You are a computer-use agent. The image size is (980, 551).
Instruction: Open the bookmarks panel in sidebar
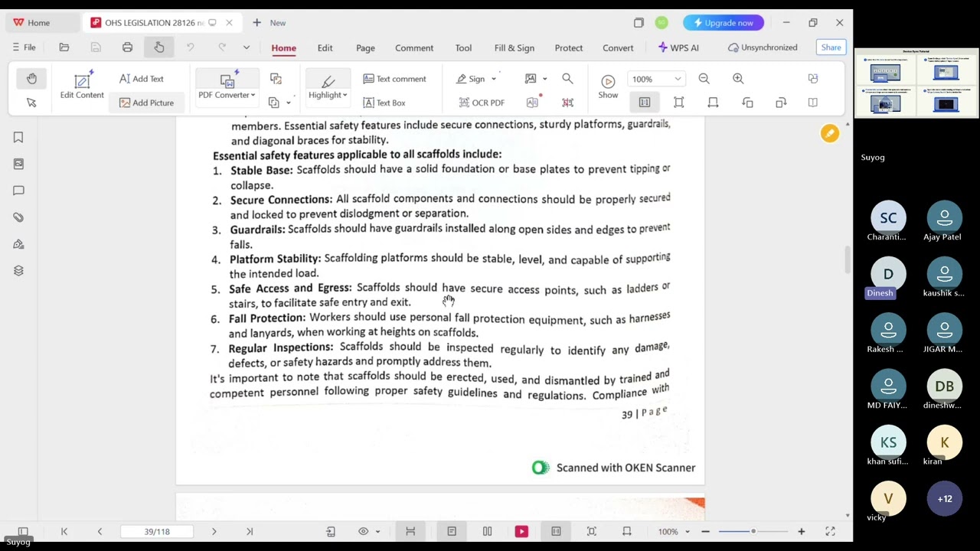(x=18, y=137)
